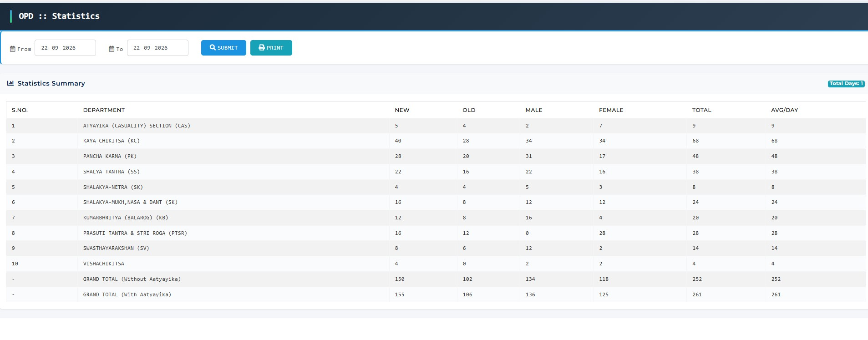Click the FEMALE column header
The image size is (868, 340).
pyautogui.click(x=611, y=110)
